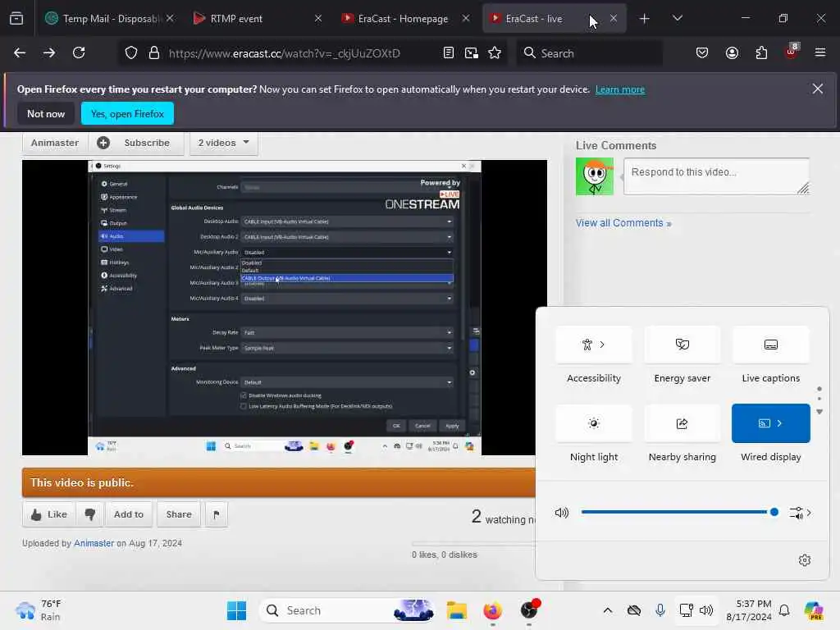Screen dimensions: 840x630
Task: Click the browser forward arrow
Action: (x=48, y=52)
